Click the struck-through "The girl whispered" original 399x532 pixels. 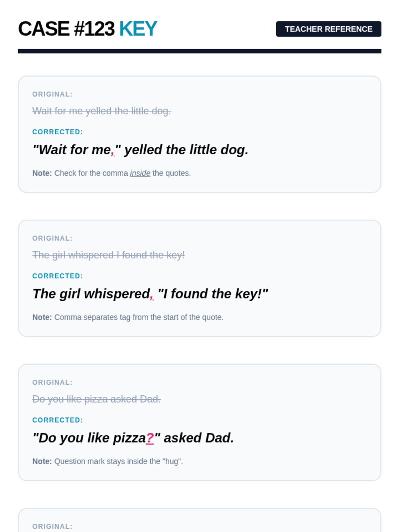point(108,255)
